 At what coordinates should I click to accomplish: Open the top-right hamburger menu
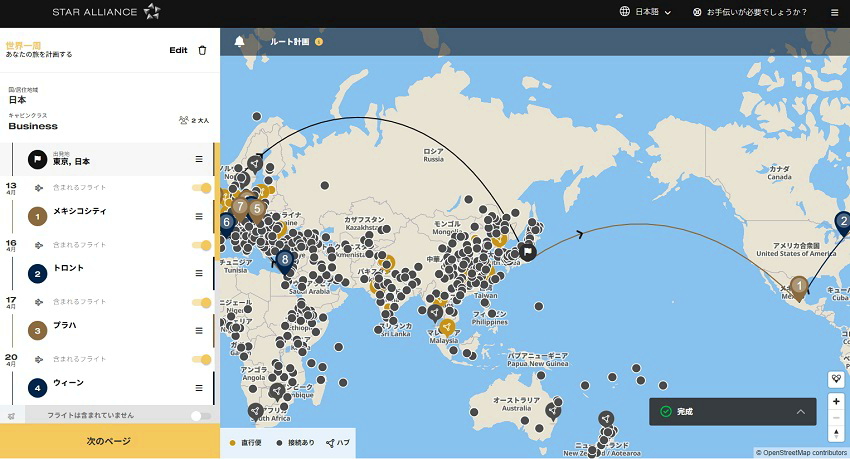coord(834,13)
